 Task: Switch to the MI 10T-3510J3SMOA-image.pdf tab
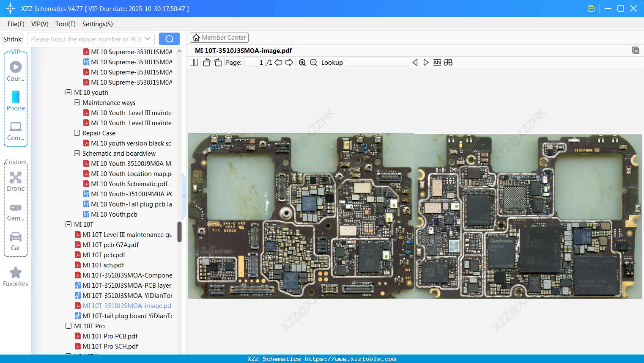coord(244,50)
